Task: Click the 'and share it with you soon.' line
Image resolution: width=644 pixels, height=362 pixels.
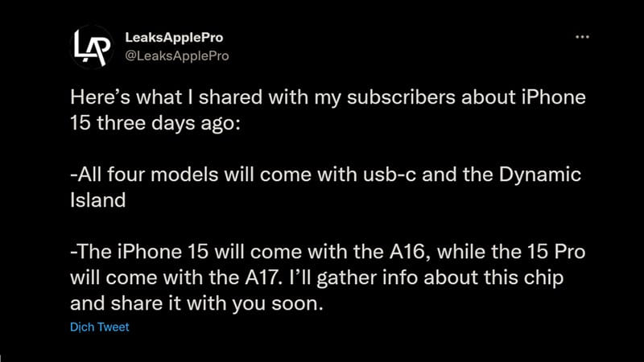Action: pos(196,304)
